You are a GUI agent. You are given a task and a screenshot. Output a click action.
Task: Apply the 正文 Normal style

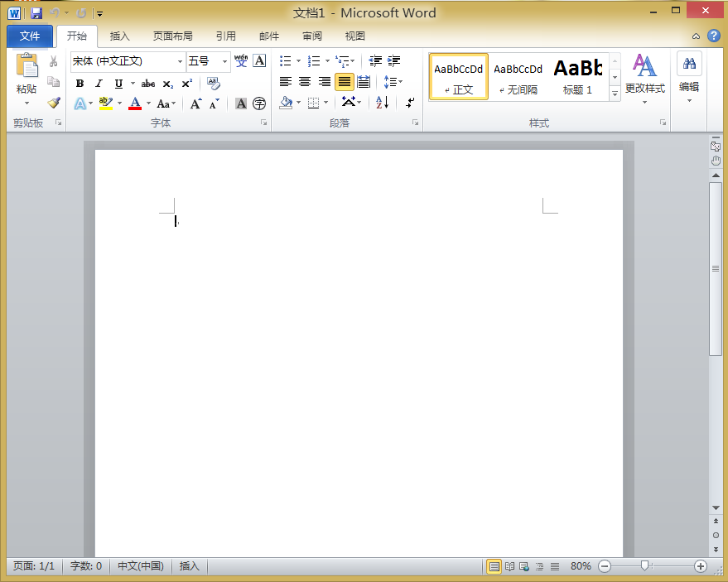coord(459,77)
